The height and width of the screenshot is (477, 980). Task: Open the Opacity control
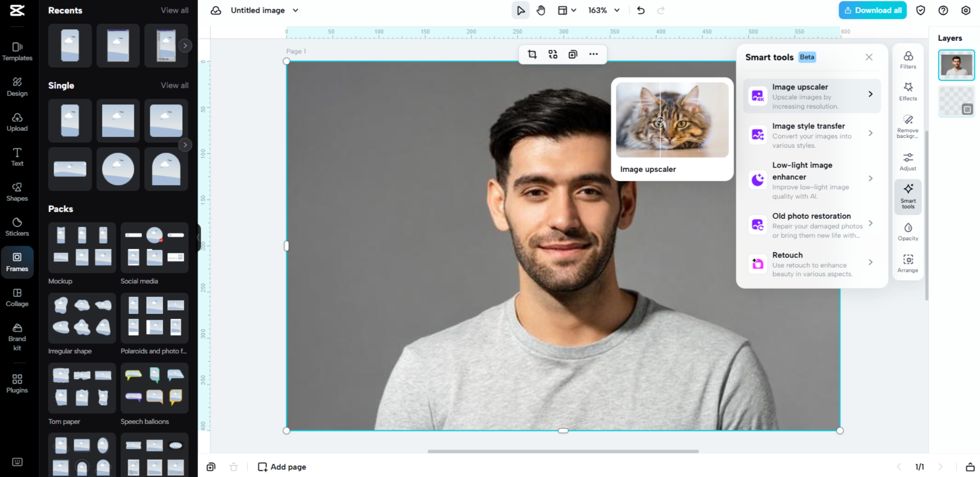[x=908, y=231]
